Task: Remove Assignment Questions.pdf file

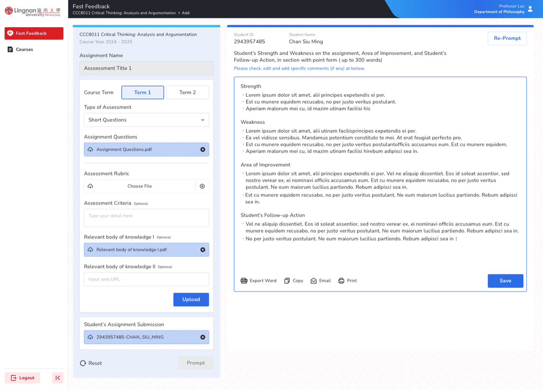Action: (203, 150)
